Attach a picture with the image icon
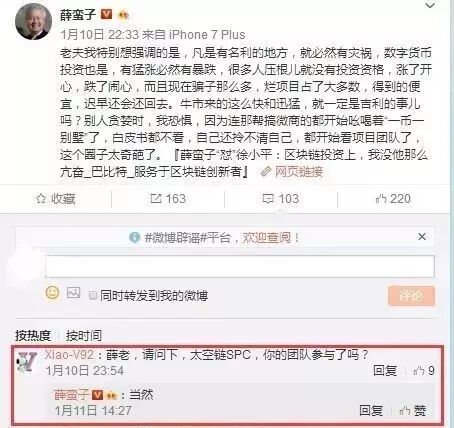The height and width of the screenshot is (428, 454). (73, 293)
